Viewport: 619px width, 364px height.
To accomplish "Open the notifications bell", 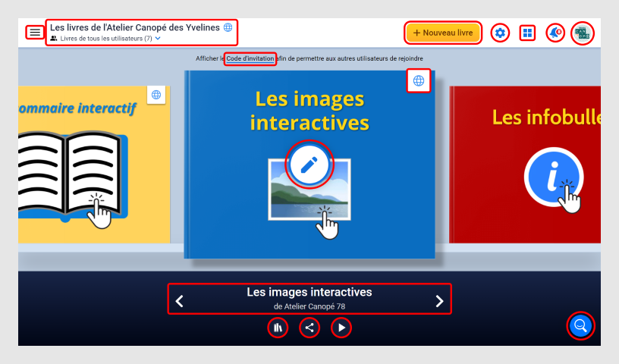I will pyautogui.click(x=555, y=33).
